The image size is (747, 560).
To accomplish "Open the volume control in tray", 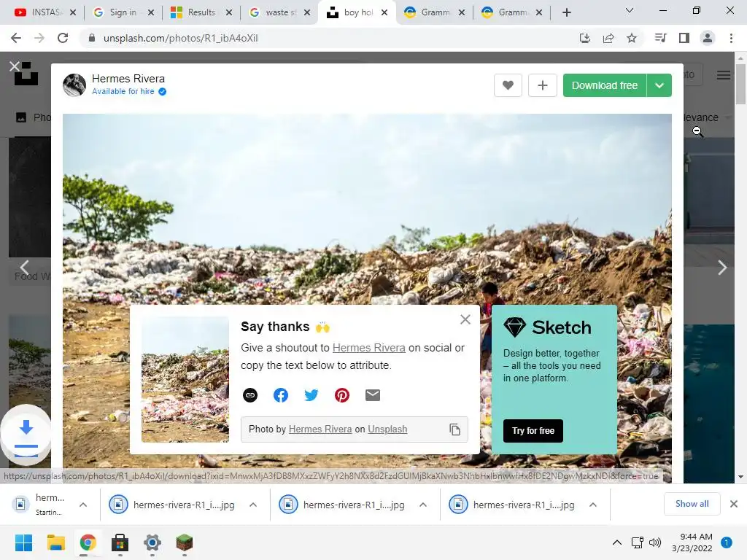I will [x=655, y=542].
